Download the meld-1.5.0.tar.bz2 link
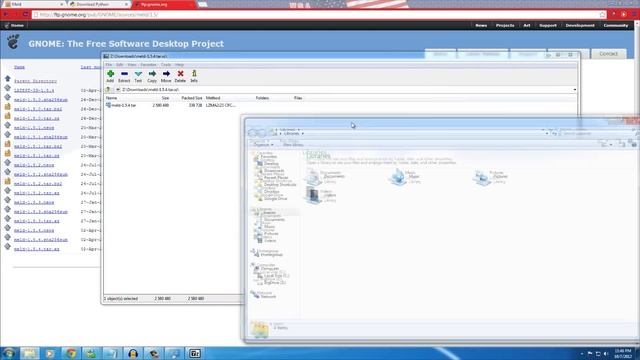The width and height of the screenshot is (640, 360). coord(38,109)
